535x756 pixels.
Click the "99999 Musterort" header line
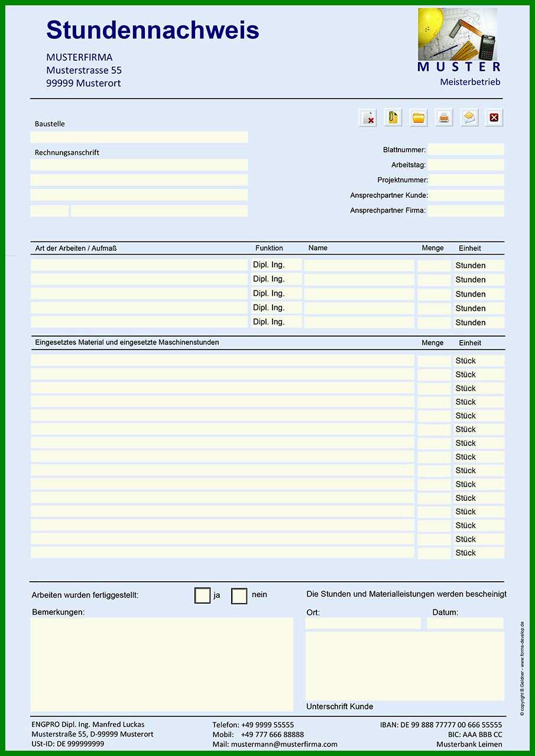pos(83,83)
